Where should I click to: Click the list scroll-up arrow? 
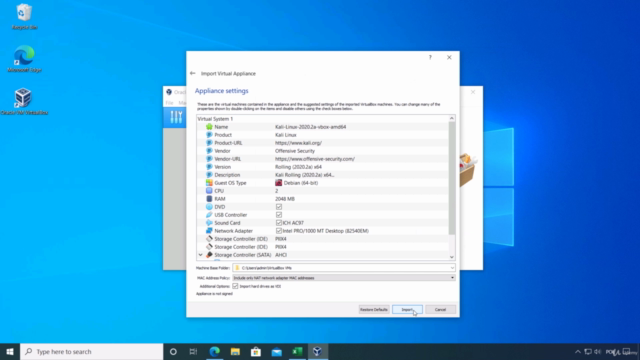pos(451,118)
